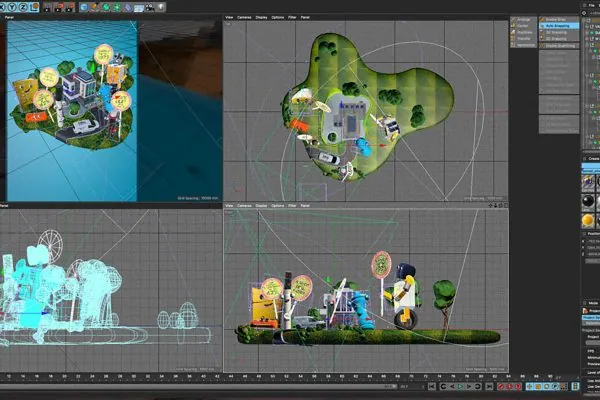The height and width of the screenshot is (400, 600).
Task: Click the Record Active Objects button
Action: point(501,387)
